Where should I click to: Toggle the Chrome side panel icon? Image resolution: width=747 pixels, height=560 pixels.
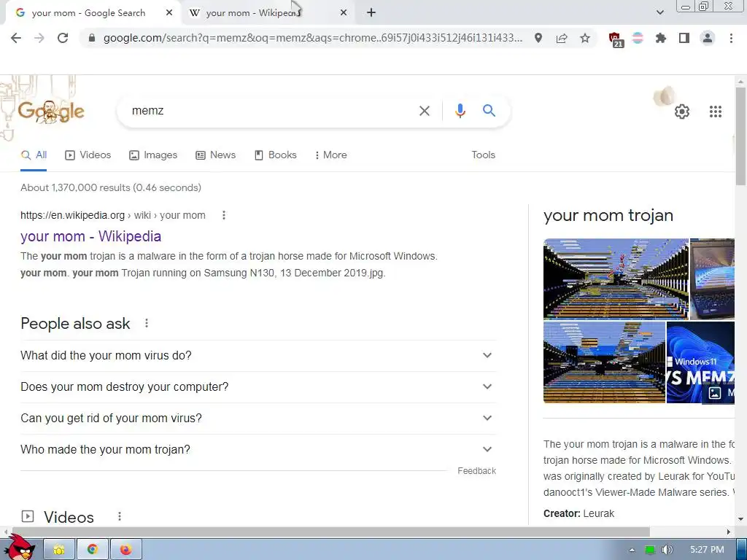684,38
